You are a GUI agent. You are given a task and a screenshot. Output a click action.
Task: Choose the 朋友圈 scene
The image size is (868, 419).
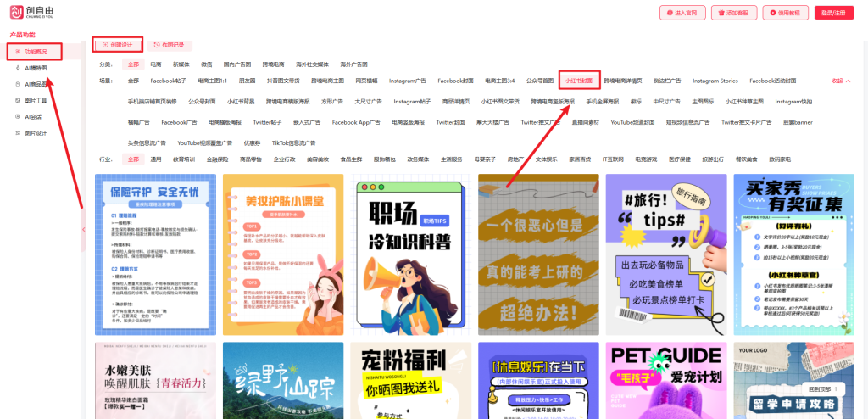point(247,81)
